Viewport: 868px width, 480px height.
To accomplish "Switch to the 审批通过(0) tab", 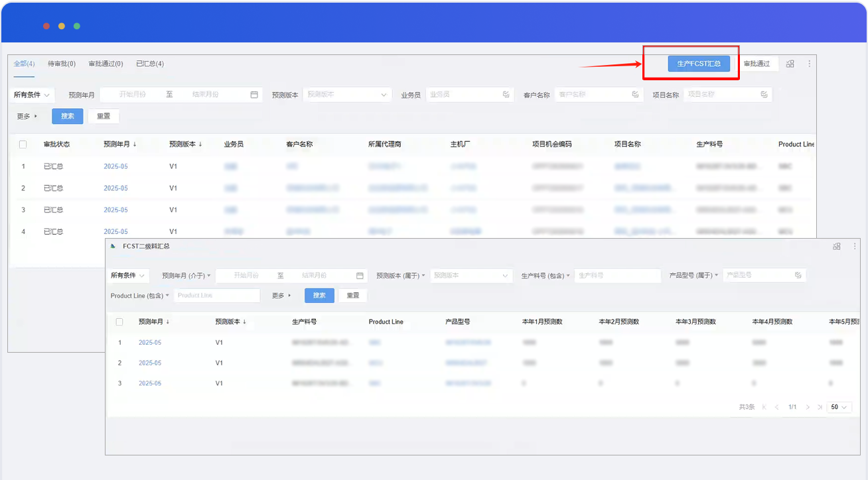I will [x=106, y=64].
